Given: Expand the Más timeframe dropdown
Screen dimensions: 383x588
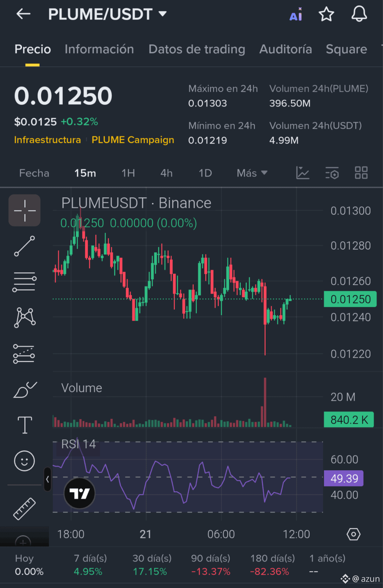Looking at the screenshot, I should click(x=252, y=173).
